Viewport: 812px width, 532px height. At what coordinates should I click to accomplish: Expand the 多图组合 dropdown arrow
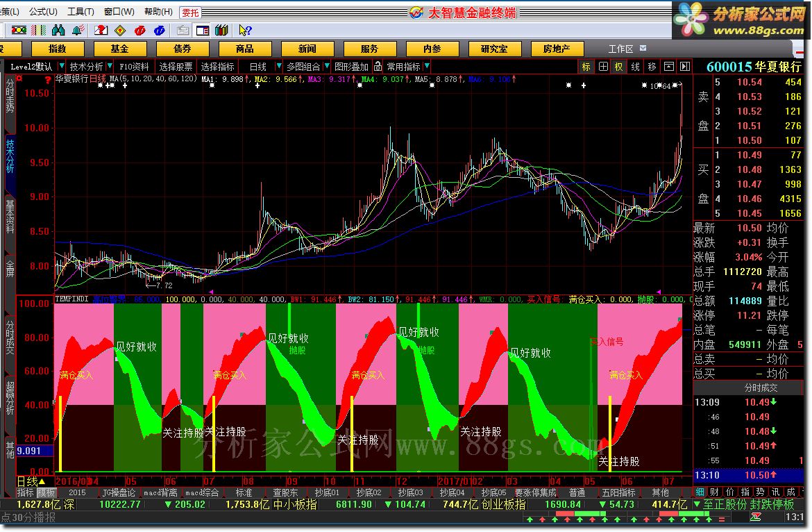(327, 66)
